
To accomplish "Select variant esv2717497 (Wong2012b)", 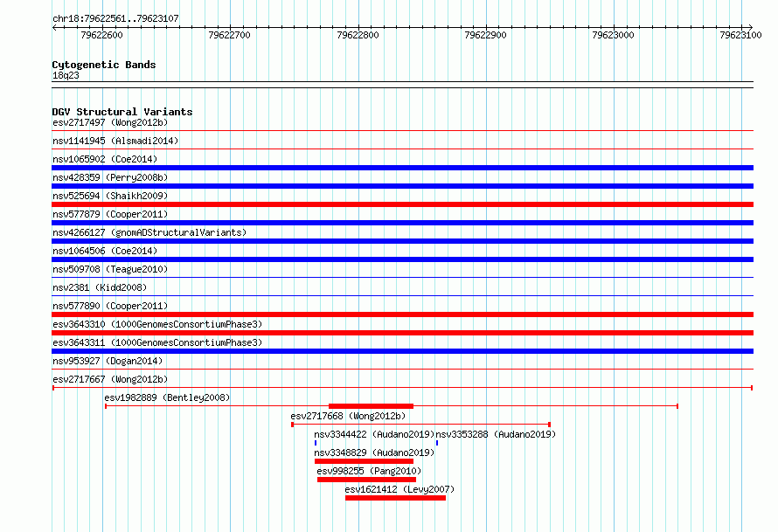I will [x=110, y=122].
